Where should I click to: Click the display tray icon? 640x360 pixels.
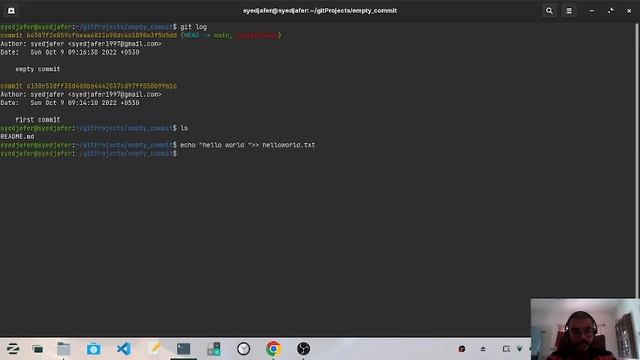[506, 349]
